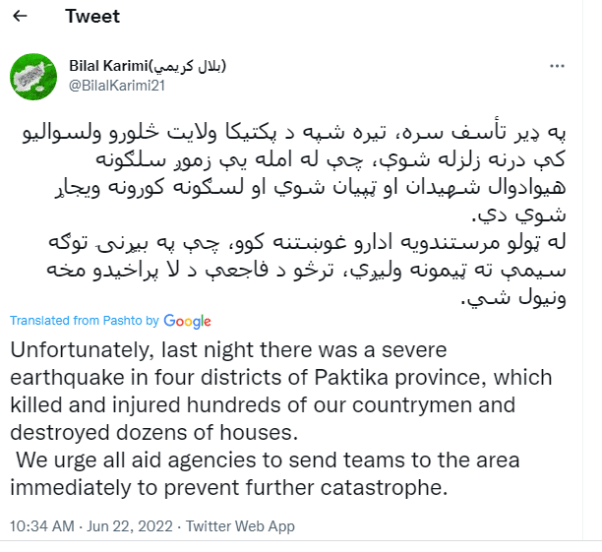Click the @BilalKarimi21 handle

pos(117,85)
